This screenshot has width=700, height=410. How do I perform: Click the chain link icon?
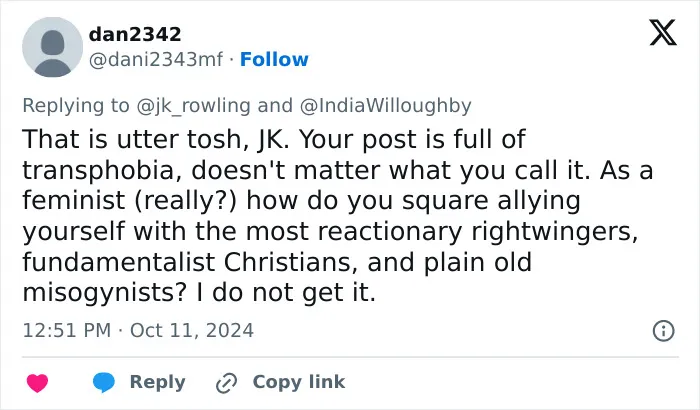click(226, 383)
